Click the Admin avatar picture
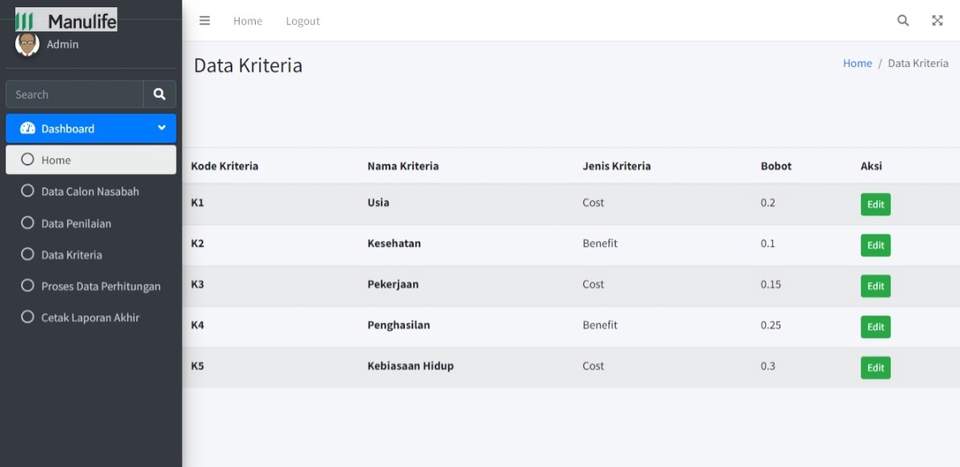Image resolution: width=960 pixels, height=467 pixels. 27,44
